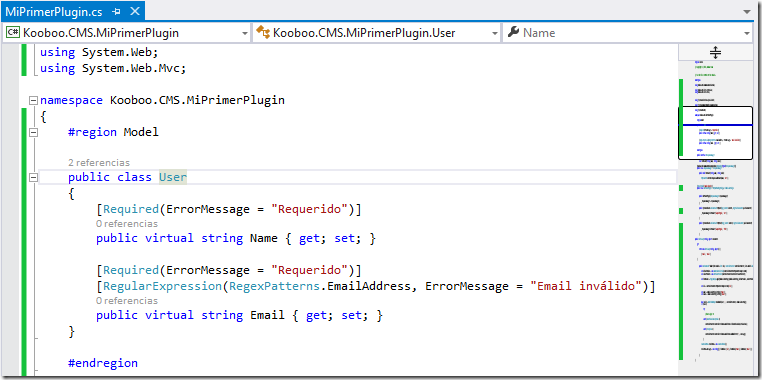Screen dimensions: 762x380
Task: Click the "Email inválido" string literal
Action: coord(586,286)
